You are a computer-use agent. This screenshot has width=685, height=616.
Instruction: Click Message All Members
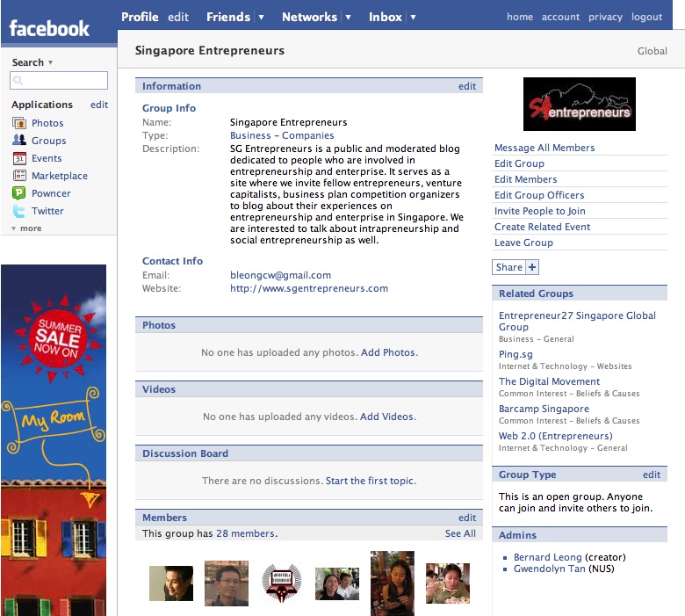point(544,148)
